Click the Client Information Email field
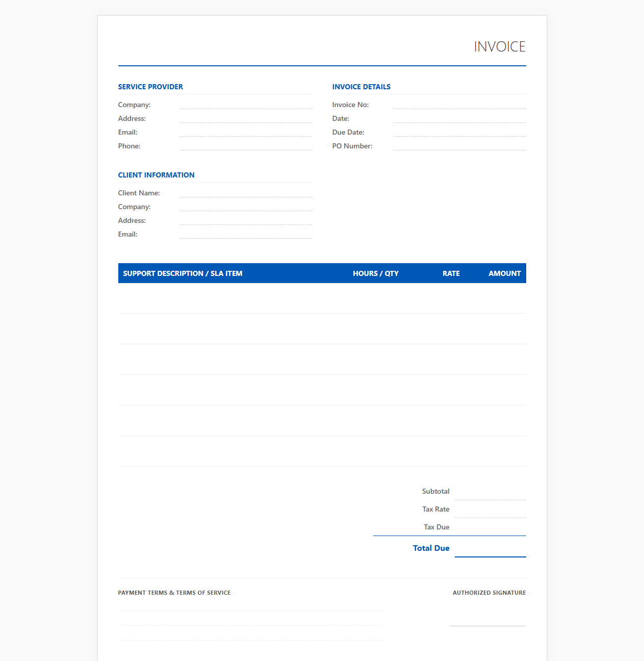Screen dimensions: 644x661 coord(245,234)
